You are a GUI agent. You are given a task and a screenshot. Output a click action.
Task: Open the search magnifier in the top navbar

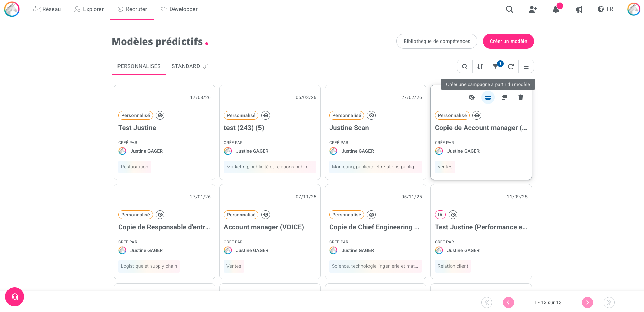[509, 10]
